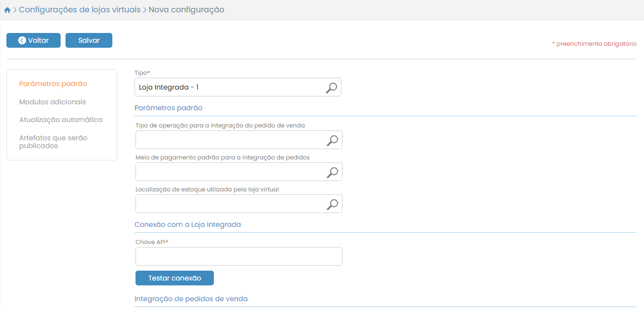Go to Modulos adicionais section
The height and width of the screenshot is (310, 644).
(x=52, y=102)
